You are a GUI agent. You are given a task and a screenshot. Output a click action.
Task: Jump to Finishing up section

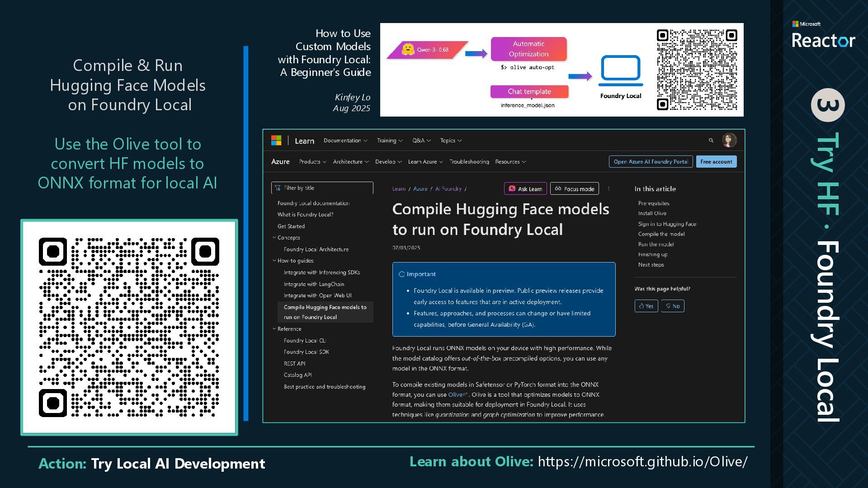tap(652, 254)
